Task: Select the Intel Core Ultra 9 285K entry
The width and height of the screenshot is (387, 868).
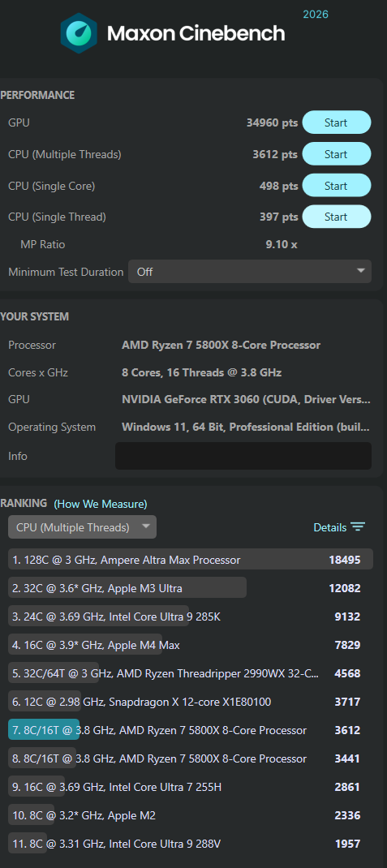Action: click(x=191, y=617)
